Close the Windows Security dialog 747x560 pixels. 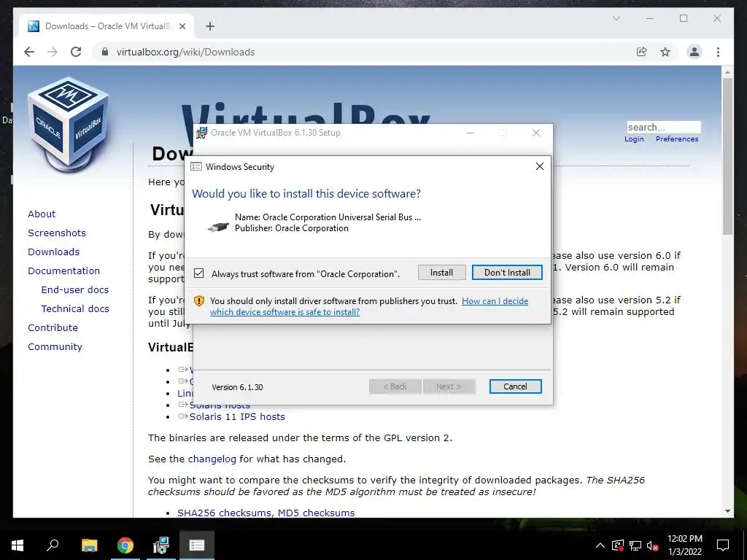coord(539,166)
